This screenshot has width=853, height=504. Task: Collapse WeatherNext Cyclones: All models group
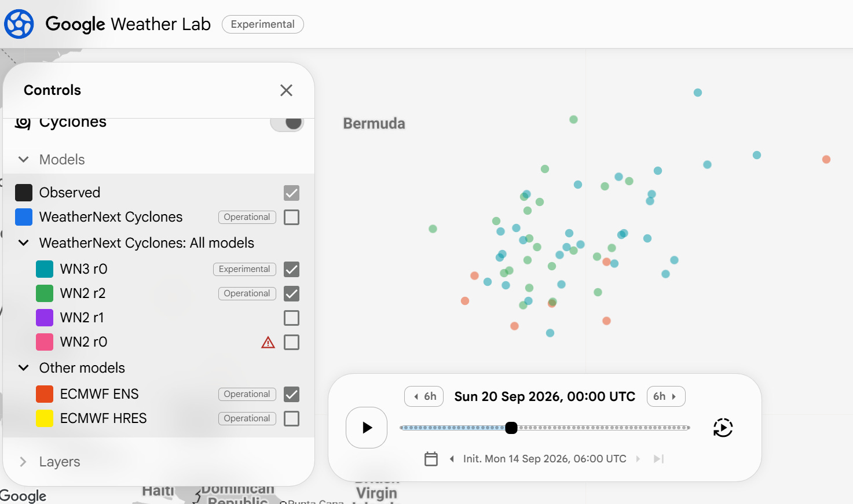click(24, 243)
